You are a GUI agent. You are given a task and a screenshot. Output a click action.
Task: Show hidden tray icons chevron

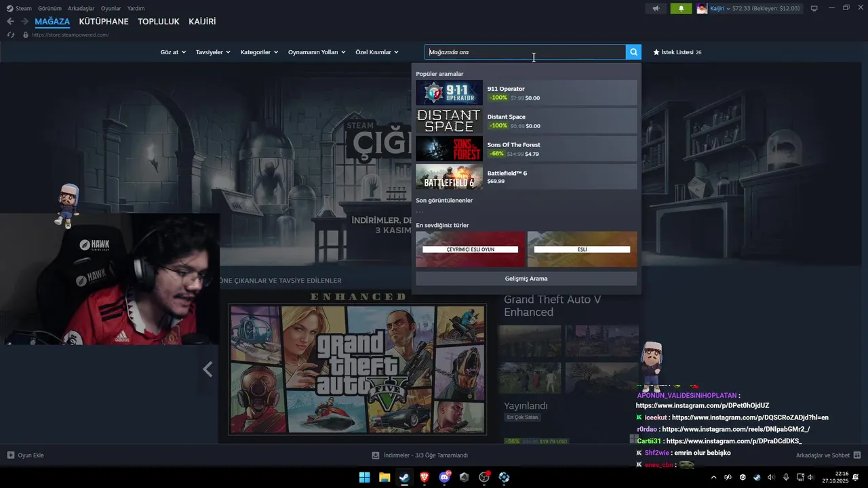coord(713,477)
